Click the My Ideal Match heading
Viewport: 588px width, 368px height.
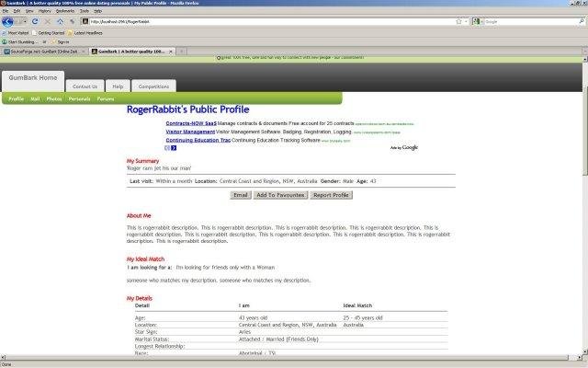145,259
